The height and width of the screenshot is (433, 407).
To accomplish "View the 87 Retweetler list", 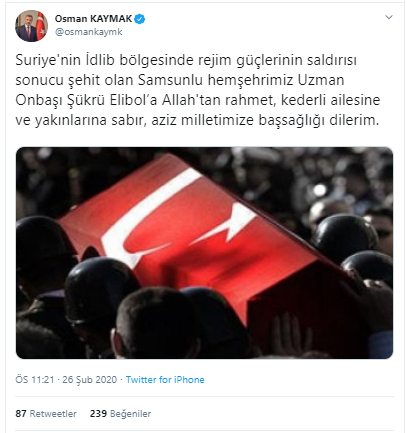I will pyautogui.click(x=46, y=414).
